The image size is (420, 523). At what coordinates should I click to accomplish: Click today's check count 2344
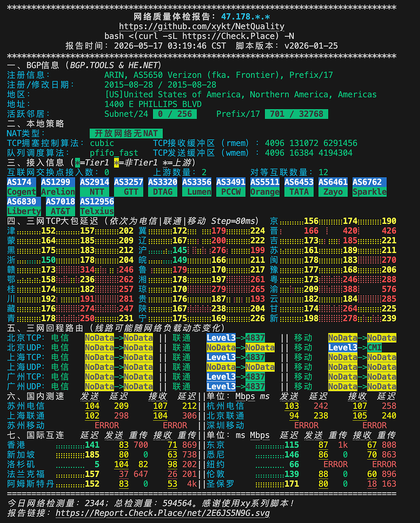95,503
